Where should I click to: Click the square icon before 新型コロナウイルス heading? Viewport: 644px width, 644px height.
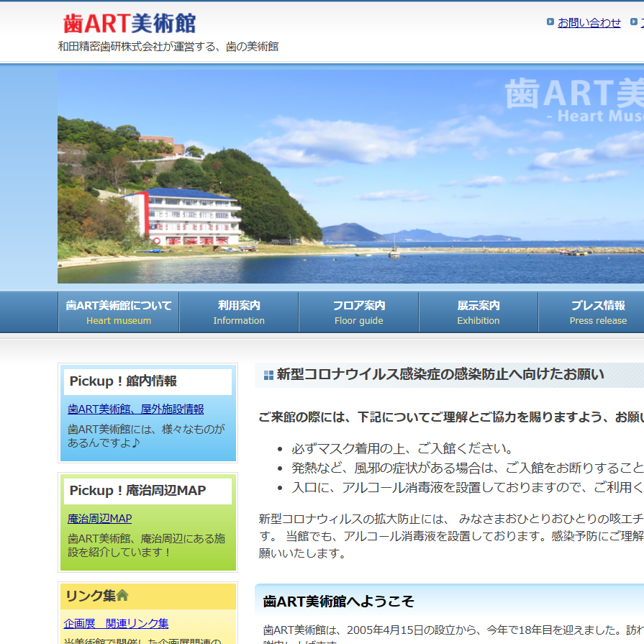click(268, 375)
